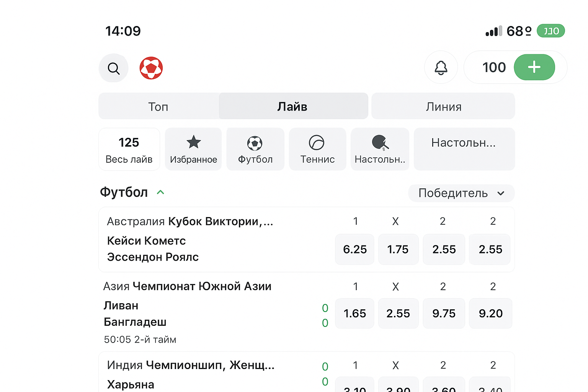Select the Лайв tab

293,106
